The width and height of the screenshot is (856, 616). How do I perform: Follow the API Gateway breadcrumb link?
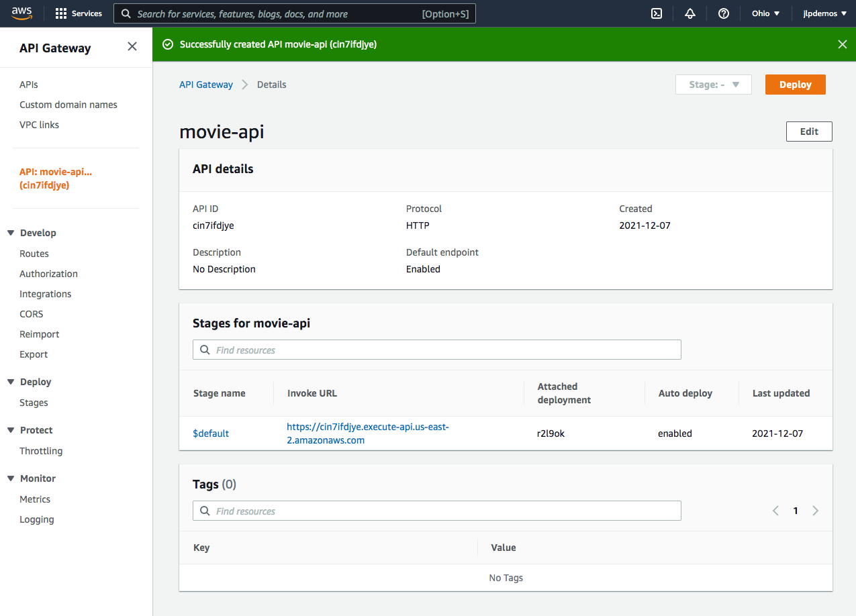point(206,85)
